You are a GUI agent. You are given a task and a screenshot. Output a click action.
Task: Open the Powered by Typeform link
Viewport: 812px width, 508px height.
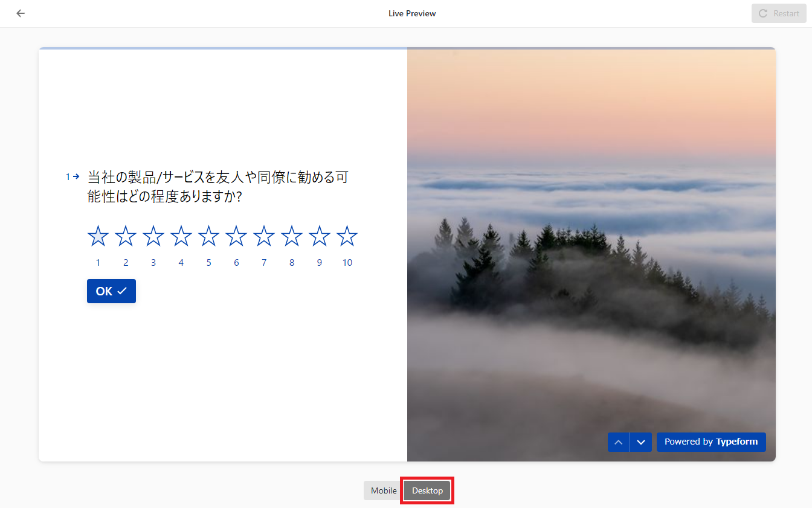[x=710, y=442]
